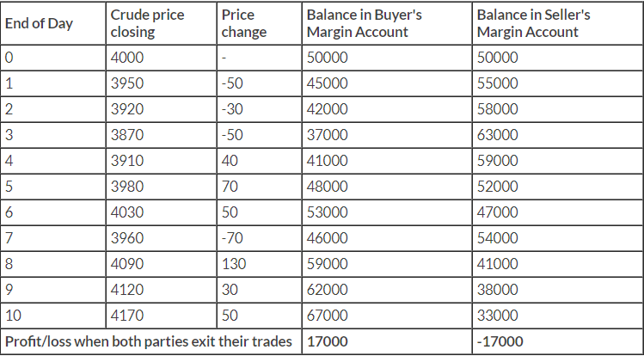Click the crude price 4120 cell

161,290
